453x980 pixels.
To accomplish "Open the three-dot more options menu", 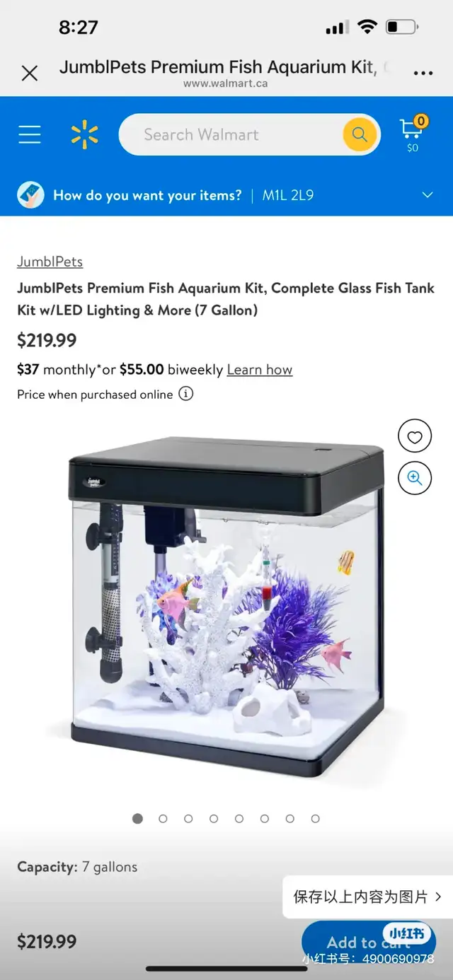I will click(x=423, y=74).
